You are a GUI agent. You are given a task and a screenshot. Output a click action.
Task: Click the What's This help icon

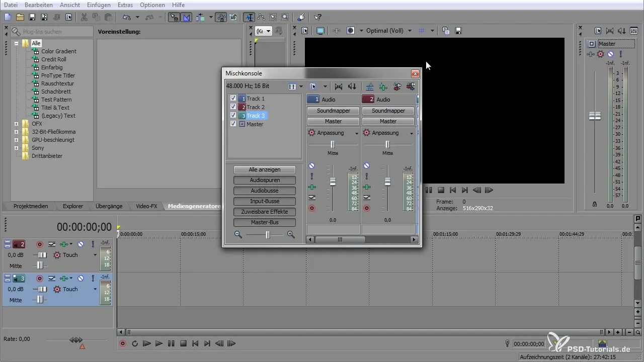[x=317, y=17]
